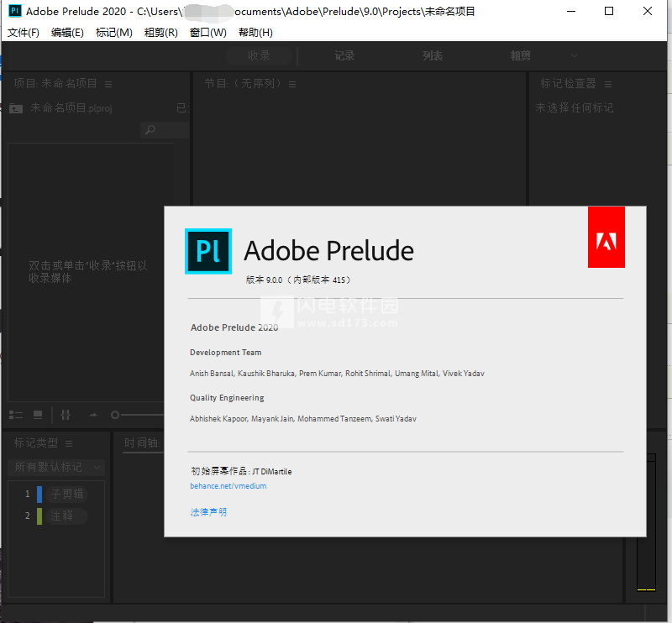Click the sort icon beside view buttons
Screen dimensions: 672x623
(x=66, y=415)
